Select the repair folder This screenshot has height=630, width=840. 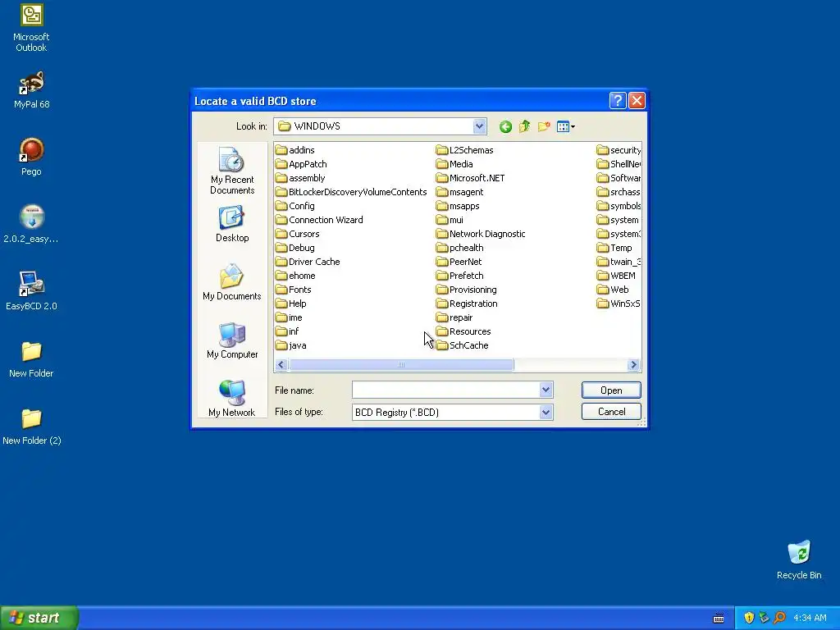pyautogui.click(x=454, y=317)
